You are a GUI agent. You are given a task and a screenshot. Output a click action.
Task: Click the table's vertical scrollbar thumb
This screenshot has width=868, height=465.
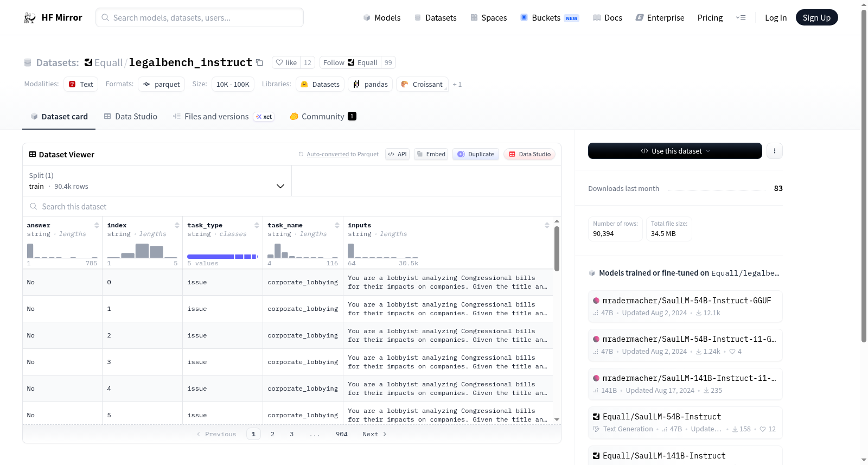[557, 249]
